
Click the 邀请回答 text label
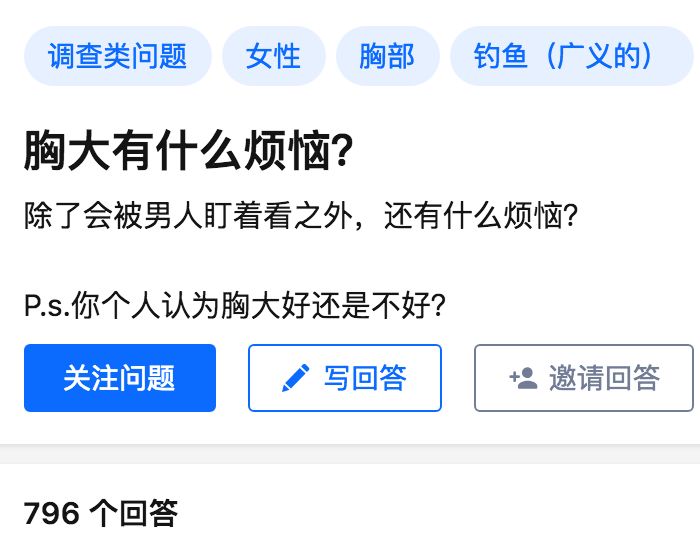(x=604, y=378)
